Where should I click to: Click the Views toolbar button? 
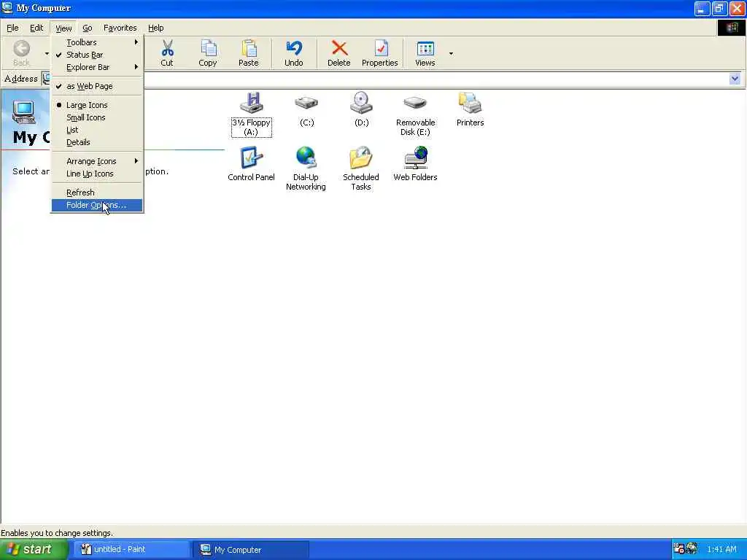pyautogui.click(x=425, y=52)
